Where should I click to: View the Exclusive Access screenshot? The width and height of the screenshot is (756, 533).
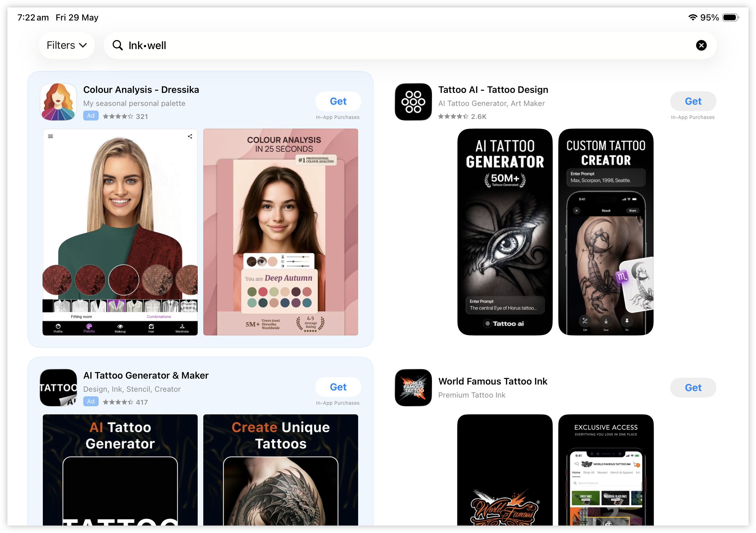tap(606, 470)
